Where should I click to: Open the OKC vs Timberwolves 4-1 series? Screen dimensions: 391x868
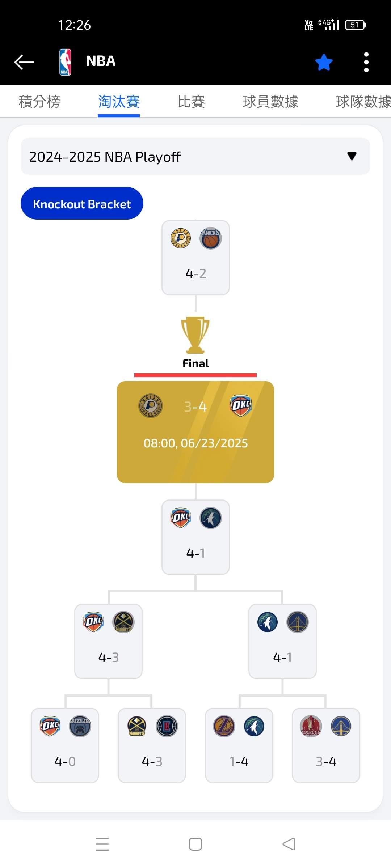195,537
